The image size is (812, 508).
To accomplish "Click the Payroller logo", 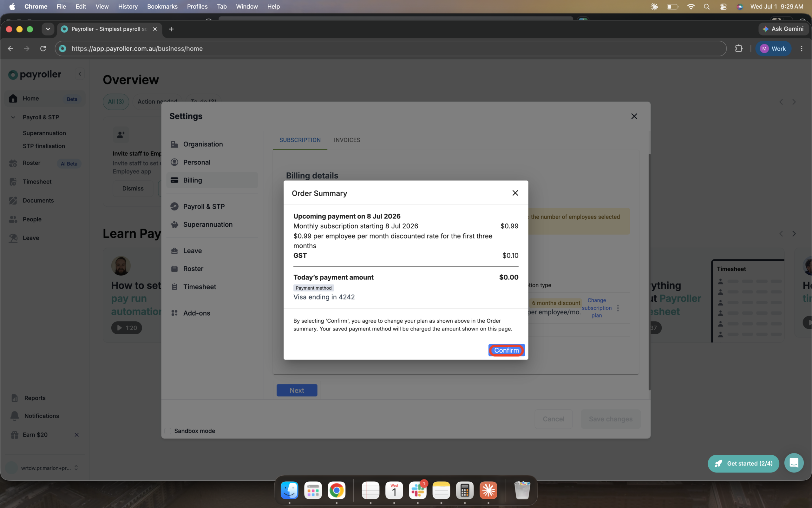I will pyautogui.click(x=35, y=74).
